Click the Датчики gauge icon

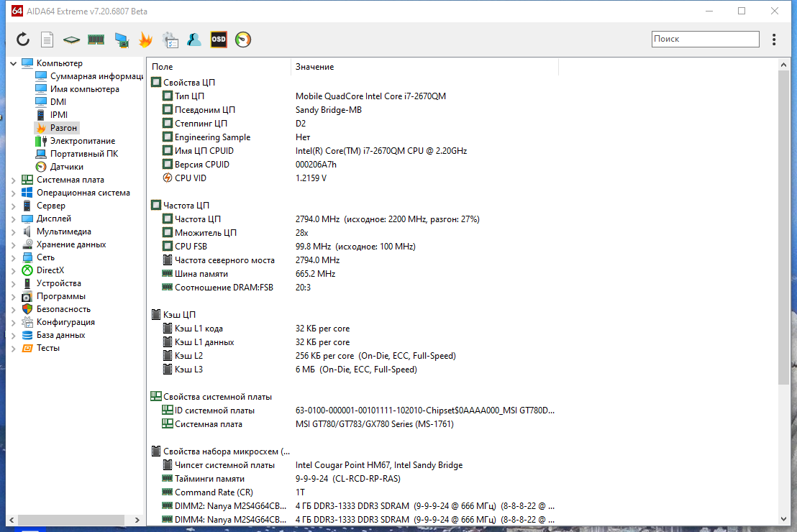click(41, 167)
